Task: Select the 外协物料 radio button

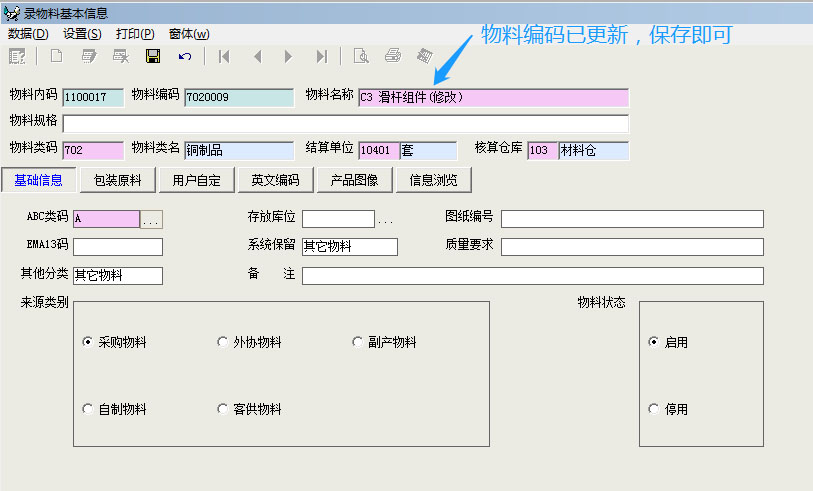Action: tap(223, 342)
